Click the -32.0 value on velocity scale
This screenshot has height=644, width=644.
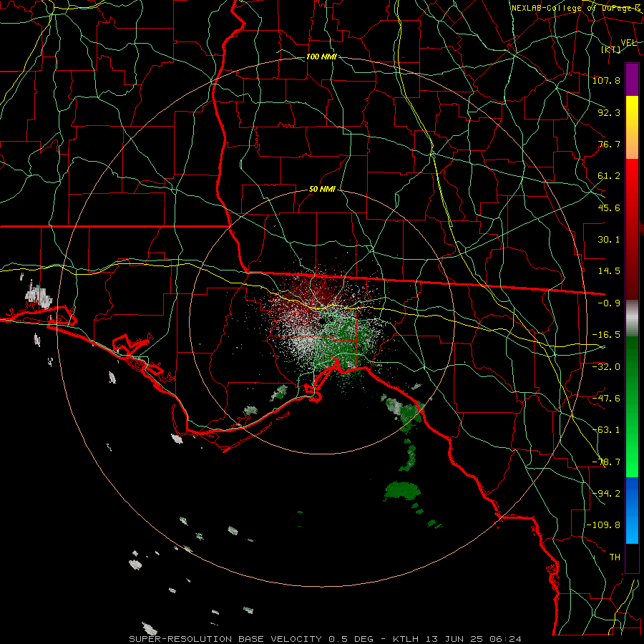[x=606, y=367]
